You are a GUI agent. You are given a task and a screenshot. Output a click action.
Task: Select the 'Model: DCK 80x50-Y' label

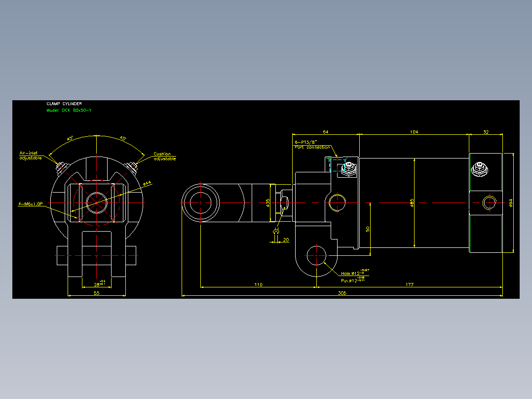(x=69, y=110)
